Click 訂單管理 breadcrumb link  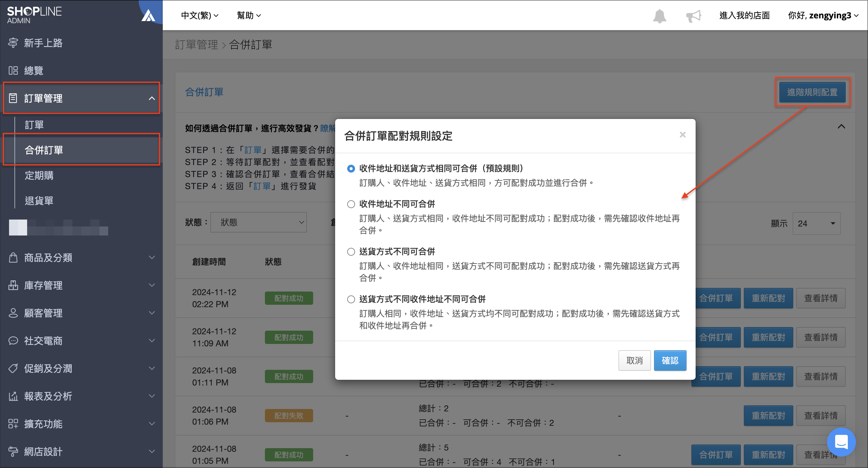tap(197, 45)
